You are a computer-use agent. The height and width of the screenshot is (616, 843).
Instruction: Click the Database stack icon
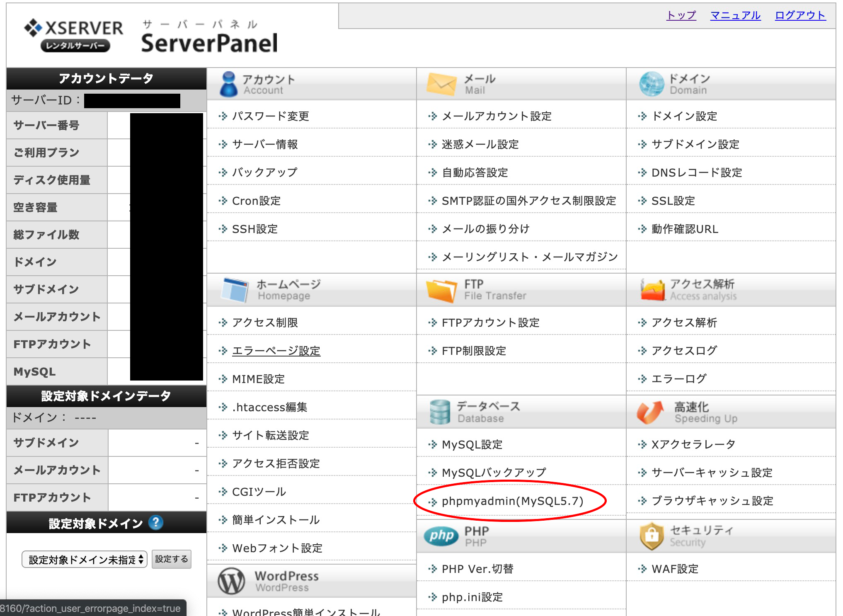tap(440, 412)
